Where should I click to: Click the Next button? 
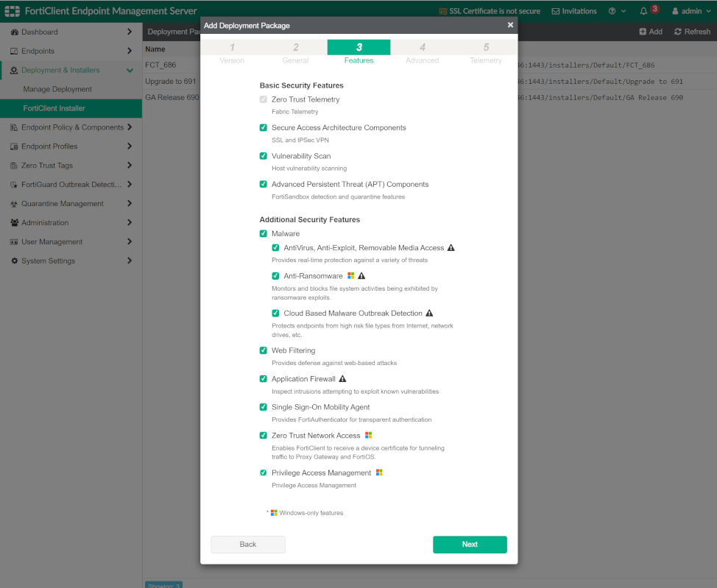(x=470, y=544)
